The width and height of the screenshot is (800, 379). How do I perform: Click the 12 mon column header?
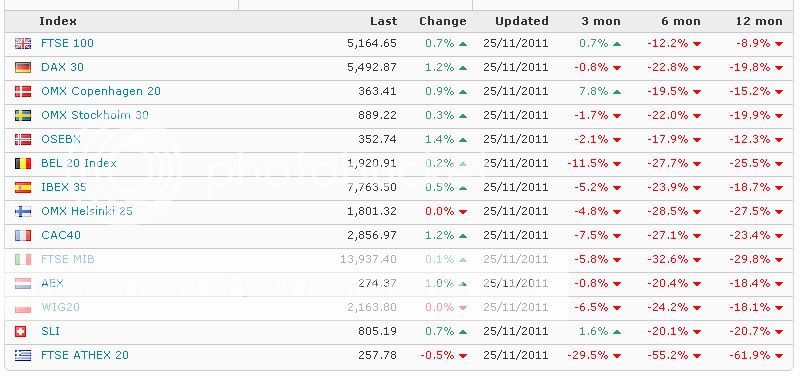pos(759,21)
